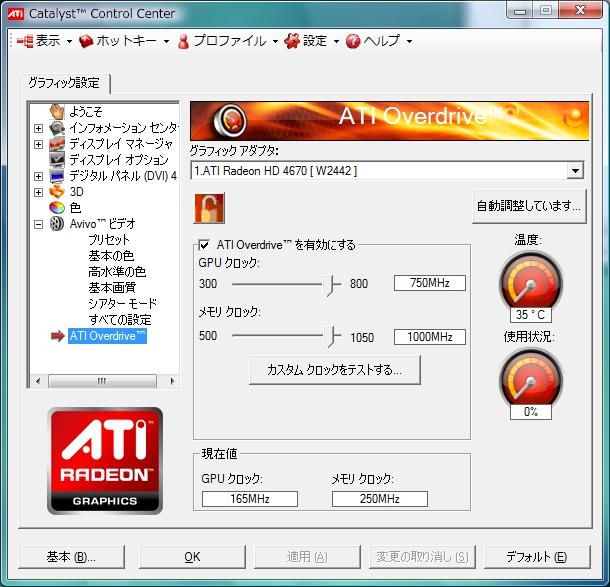
Task: Select プリセット in the tree
Action: coord(109,240)
